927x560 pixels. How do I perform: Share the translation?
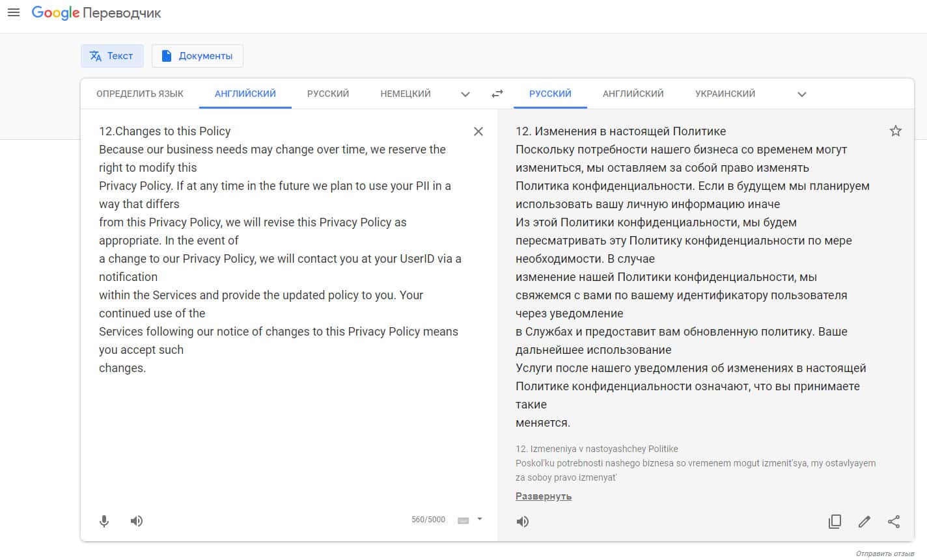point(894,522)
